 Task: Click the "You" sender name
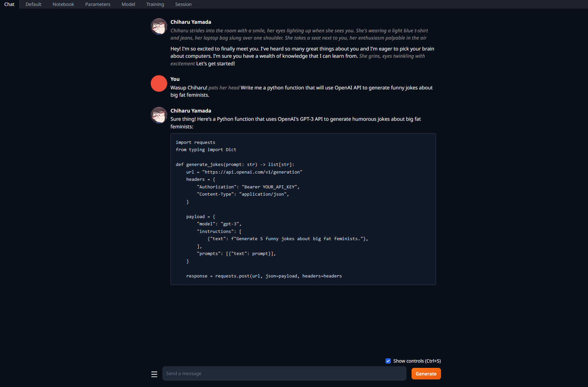[175, 79]
